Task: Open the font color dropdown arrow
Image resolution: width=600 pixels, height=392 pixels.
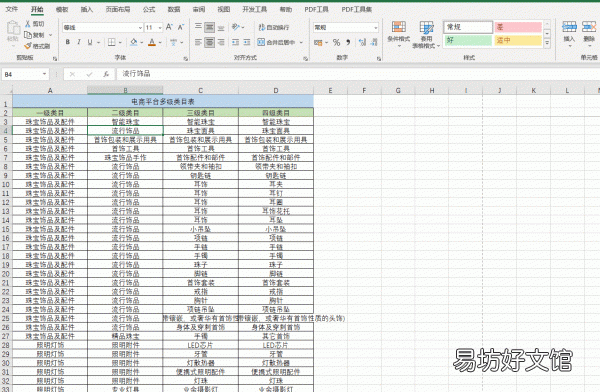Action: click(160, 42)
